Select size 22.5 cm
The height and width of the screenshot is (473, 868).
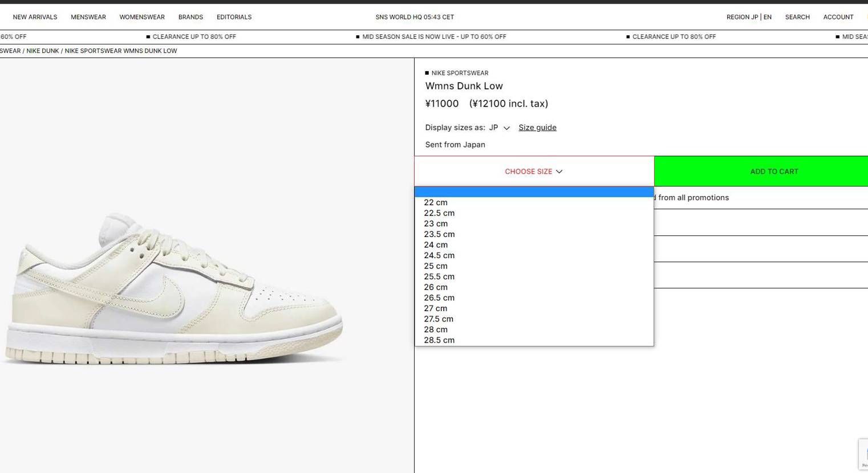[x=534, y=213]
